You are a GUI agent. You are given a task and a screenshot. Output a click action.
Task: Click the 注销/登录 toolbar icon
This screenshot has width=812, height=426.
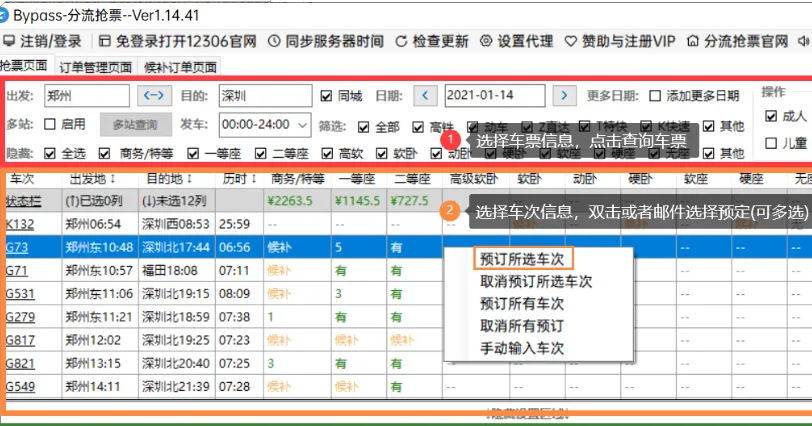pyautogui.click(x=9, y=41)
